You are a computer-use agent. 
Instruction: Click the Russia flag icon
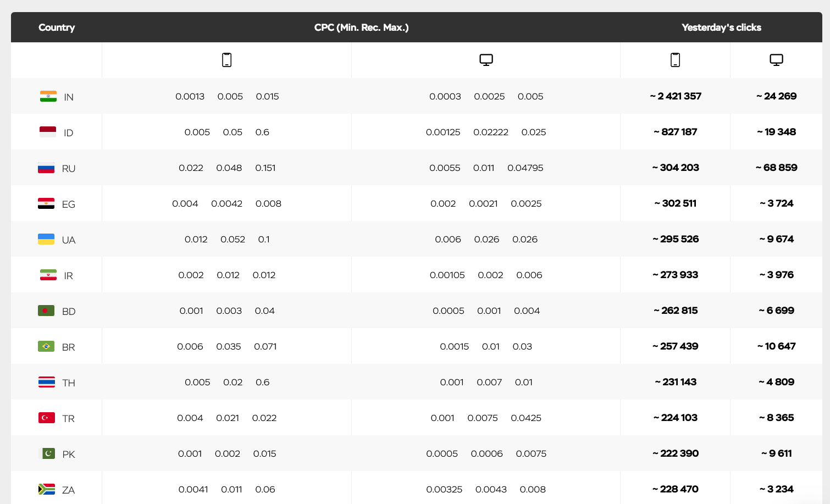[x=46, y=168]
